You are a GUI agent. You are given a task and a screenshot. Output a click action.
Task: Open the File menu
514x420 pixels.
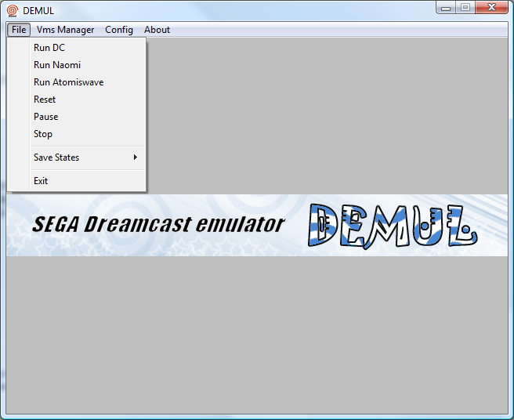click(x=19, y=30)
